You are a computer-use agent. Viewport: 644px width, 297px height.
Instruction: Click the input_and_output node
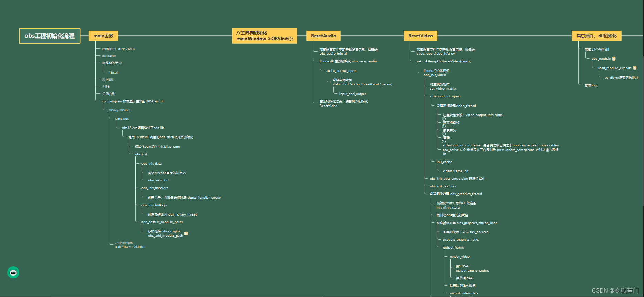(x=353, y=94)
